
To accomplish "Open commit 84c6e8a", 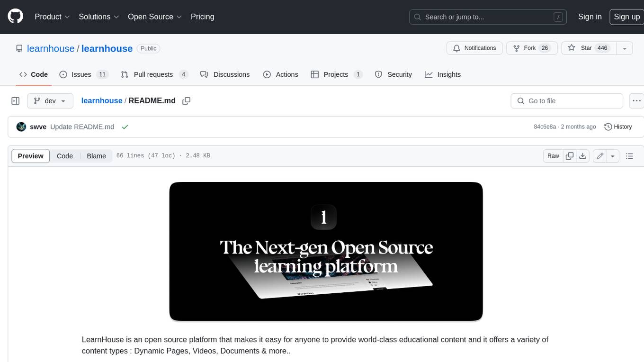I will (x=545, y=127).
